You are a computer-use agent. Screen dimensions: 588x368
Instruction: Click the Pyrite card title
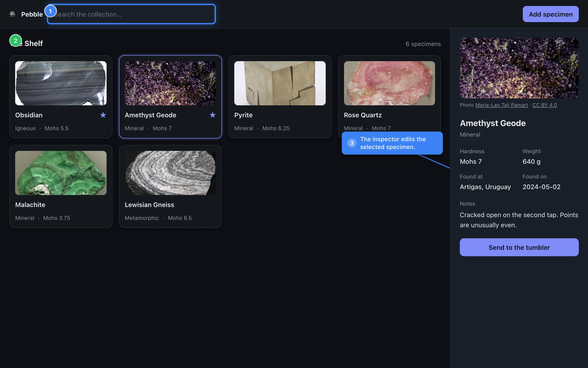[243, 115]
